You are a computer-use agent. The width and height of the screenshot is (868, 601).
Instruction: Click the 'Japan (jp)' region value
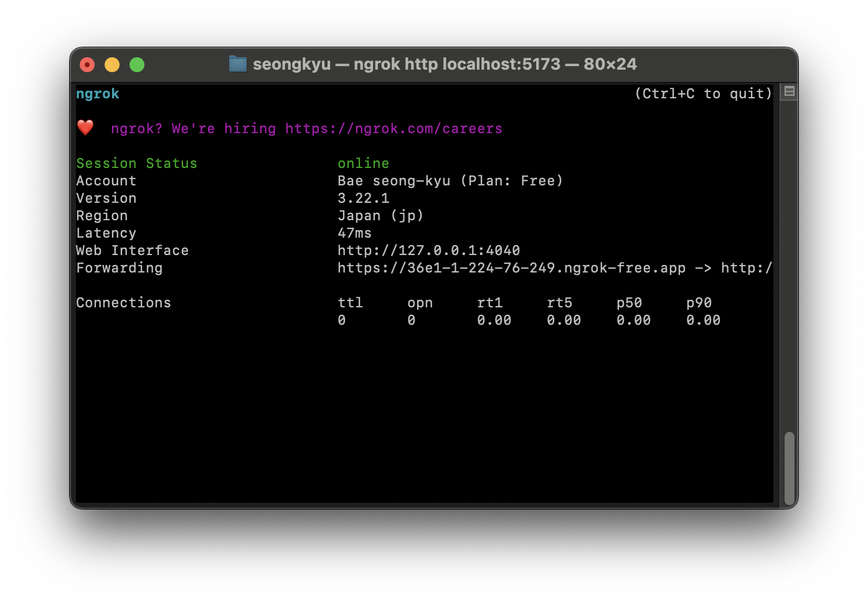coord(380,216)
